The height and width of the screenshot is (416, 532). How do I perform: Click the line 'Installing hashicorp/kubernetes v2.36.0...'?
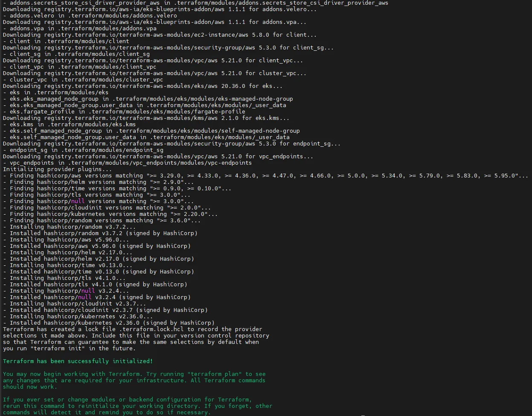click(x=78, y=317)
